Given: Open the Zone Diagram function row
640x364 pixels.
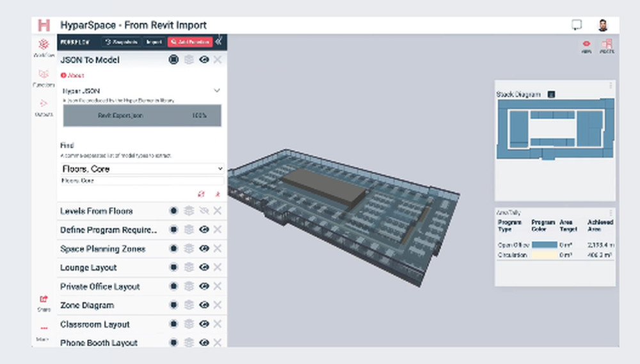Looking at the screenshot, I should pos(142,305).
